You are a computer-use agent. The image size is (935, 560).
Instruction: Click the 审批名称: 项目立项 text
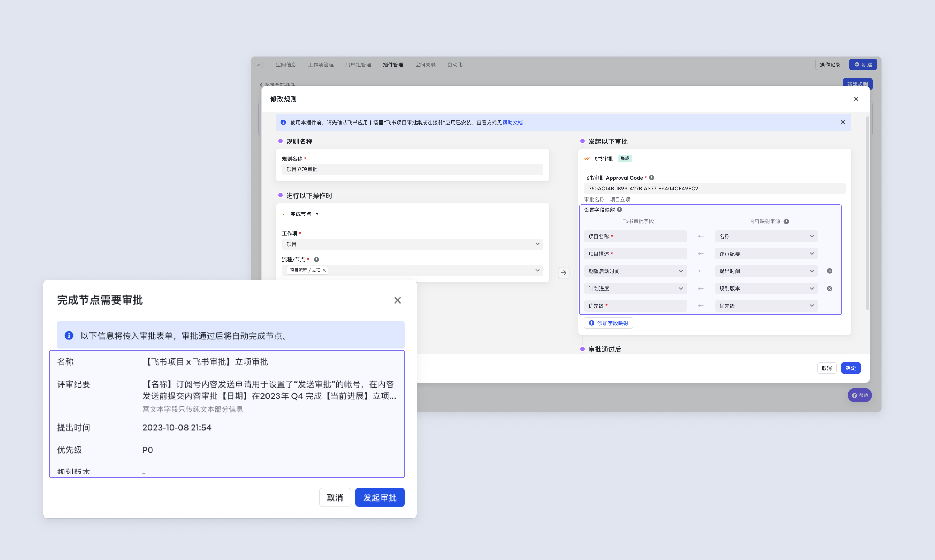(607, 200)
